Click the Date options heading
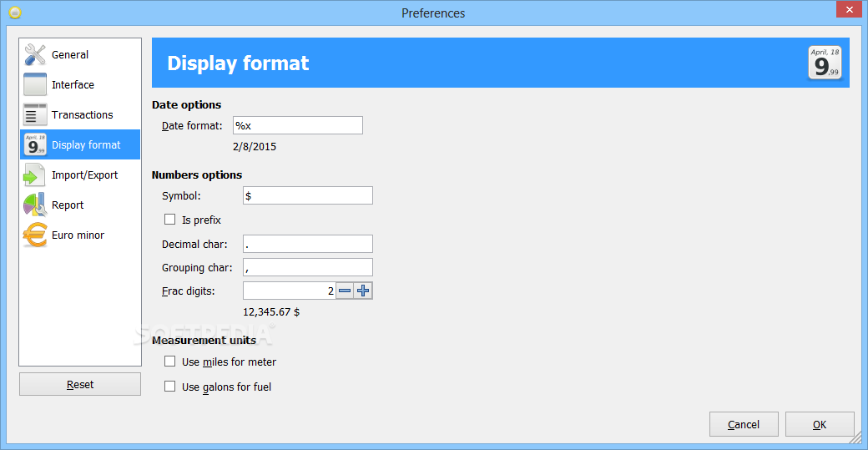The width and height of the screenshot is (868, 450). pyautogui.click(x=187, y=104)
